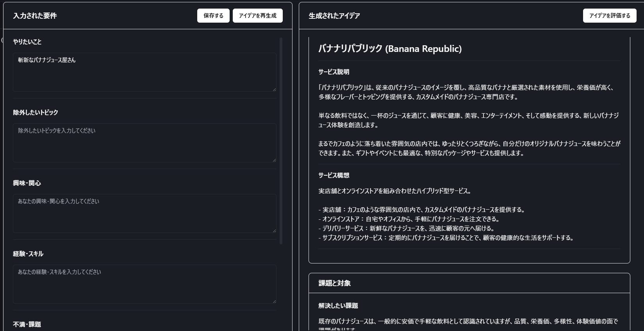Select the 課題と対象 card header
Viewport: 644px width, 331px height.
pyautogui.click(x=334, y=283)
